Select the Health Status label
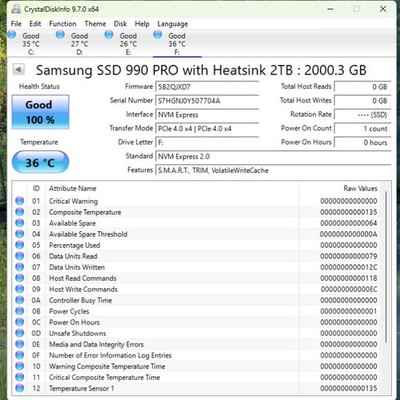Viewport: 400px width, 400px height. point(39,86)
